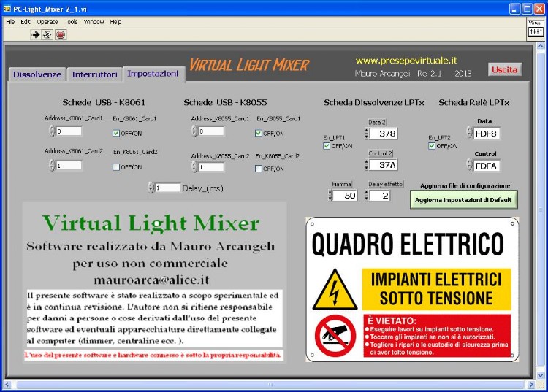This screenshot has width=548, height=392.
Task: Open the File menu
Action: coord(10,22)
